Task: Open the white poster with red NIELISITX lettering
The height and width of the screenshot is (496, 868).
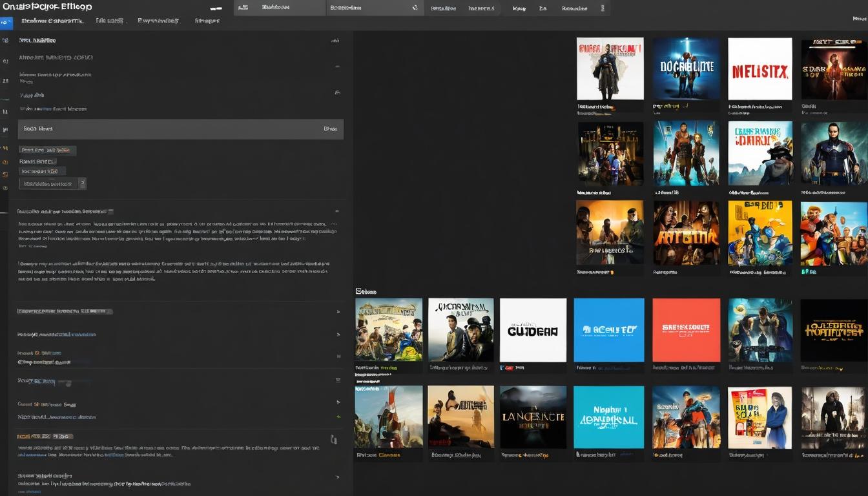Action: click(x=759, y=68)
